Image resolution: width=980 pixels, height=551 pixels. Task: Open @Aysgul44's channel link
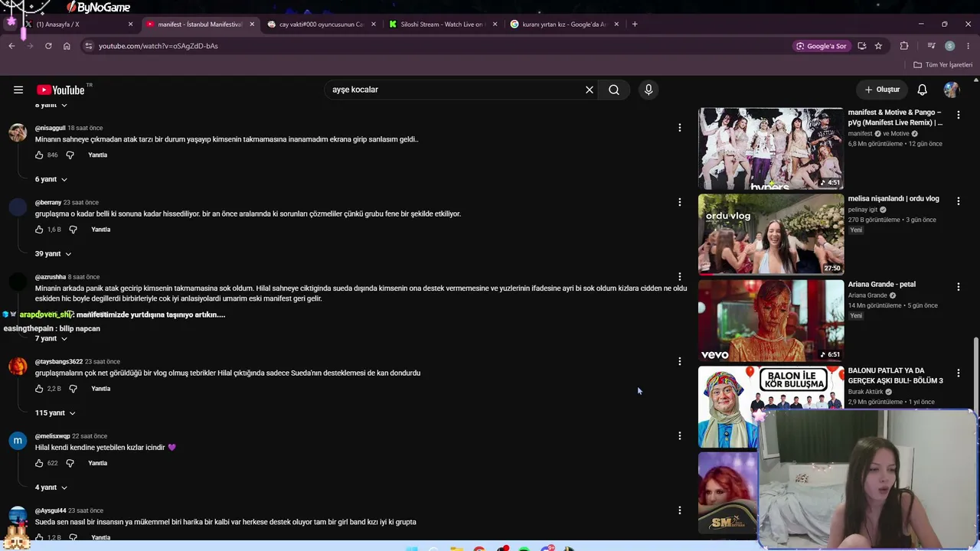51,510
